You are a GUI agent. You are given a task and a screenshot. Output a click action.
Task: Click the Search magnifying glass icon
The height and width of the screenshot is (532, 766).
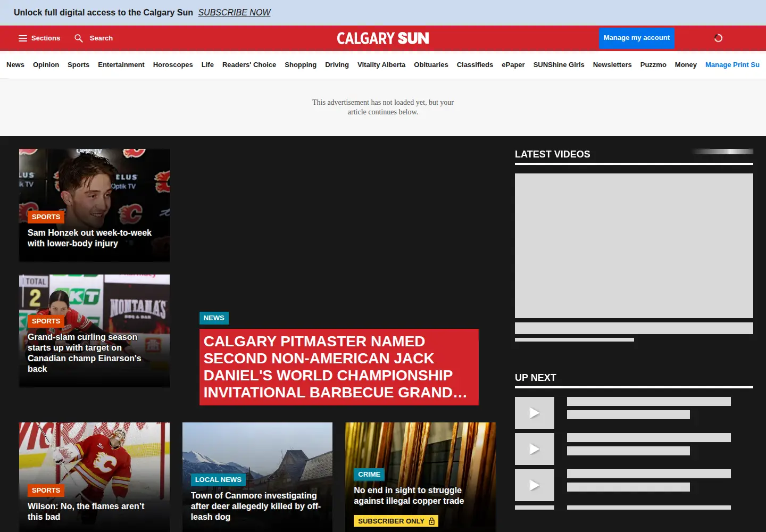point(79,38)
